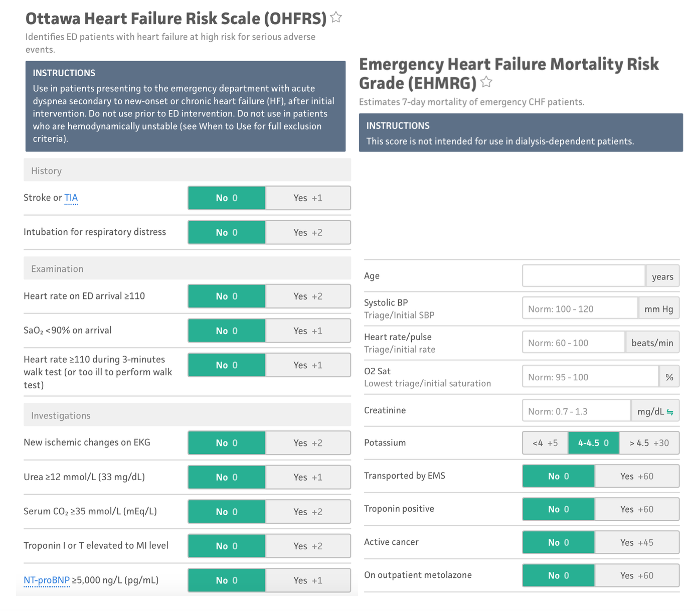Set heart rate on ED arrival ≥110 to Yes
The height and width of the screenshot is (611, 700).
coord(308,296)
